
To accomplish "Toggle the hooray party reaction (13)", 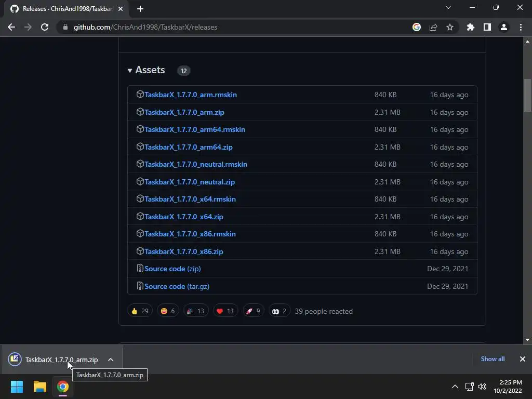I will click(x=196, y=311).
